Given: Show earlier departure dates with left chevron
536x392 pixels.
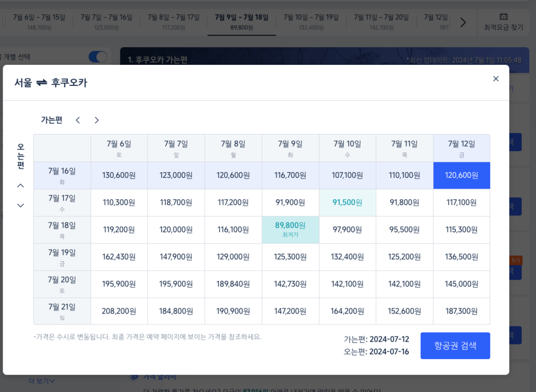Looking at the screenshot, I should coord(78,120).
